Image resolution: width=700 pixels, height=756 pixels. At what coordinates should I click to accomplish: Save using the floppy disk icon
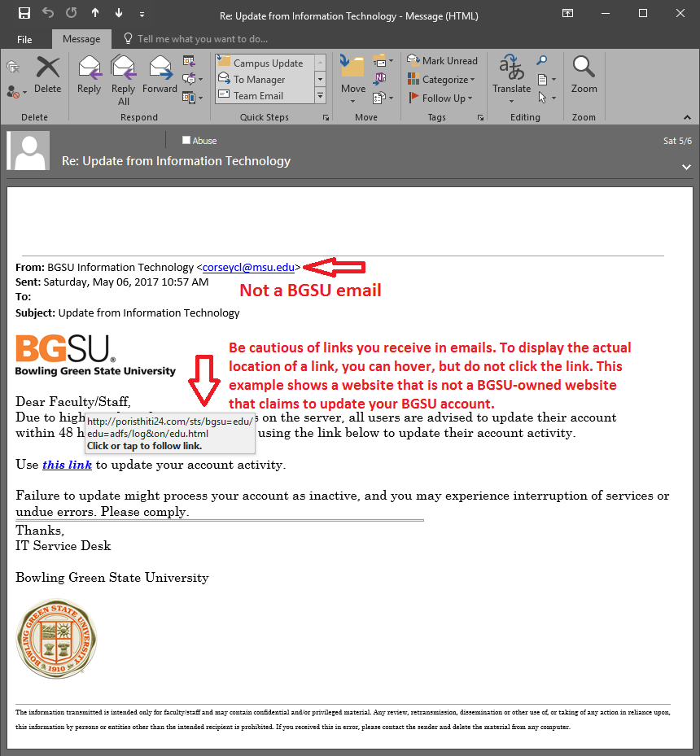click(24, 14)
